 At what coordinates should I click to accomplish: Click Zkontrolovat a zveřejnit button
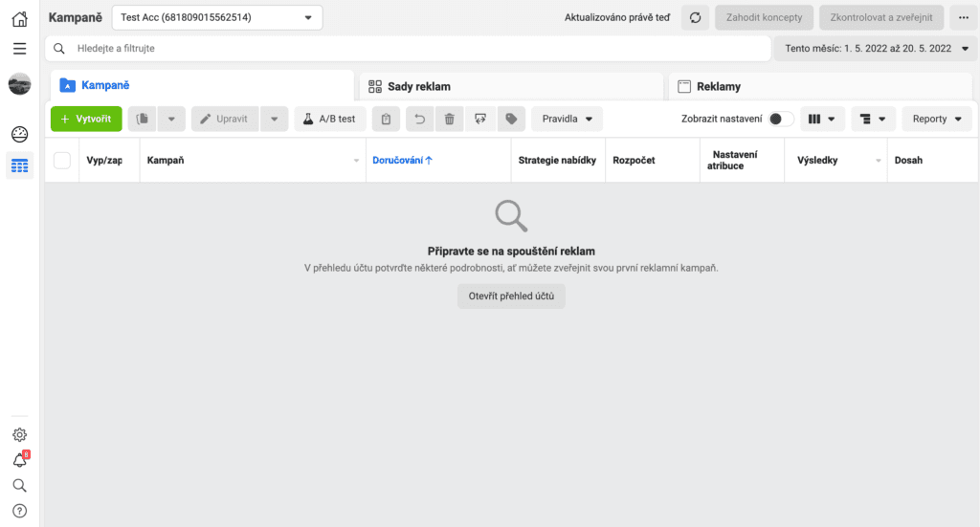point(881,17)
